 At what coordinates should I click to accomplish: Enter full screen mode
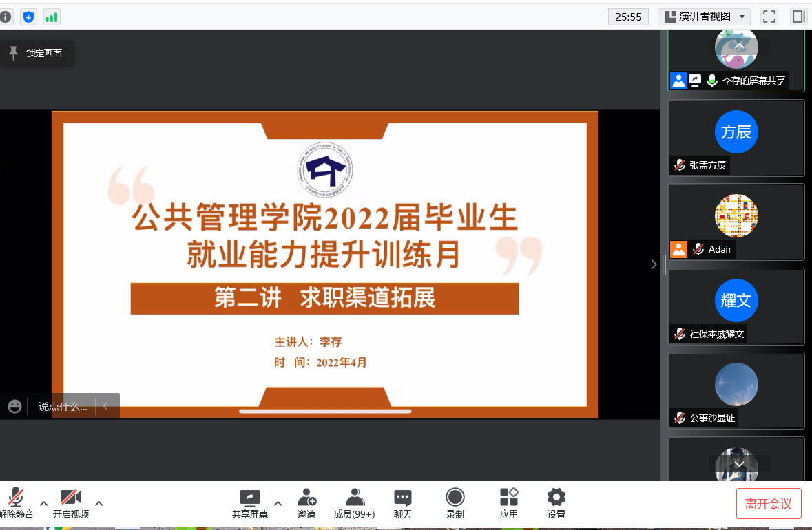(x=769, y=17)
